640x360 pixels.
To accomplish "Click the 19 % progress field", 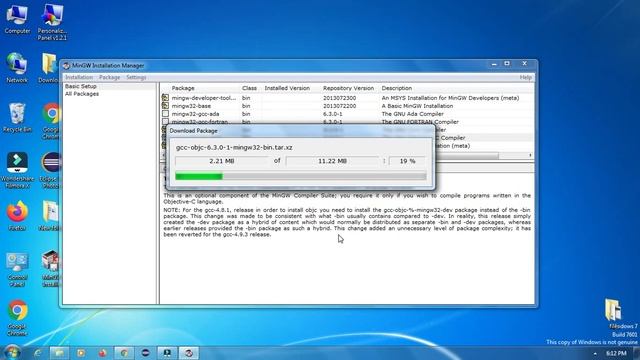I will pyautogui.click(x=407, y=161).
